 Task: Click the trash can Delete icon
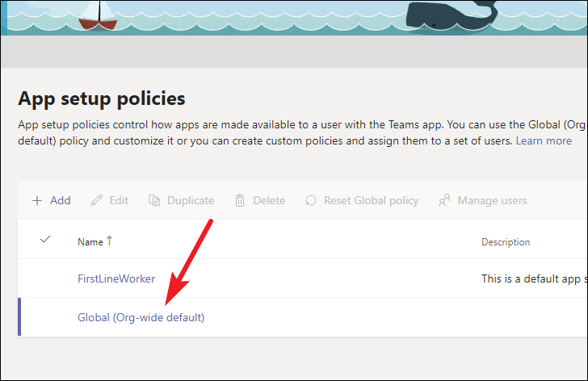tap(240, 200)
